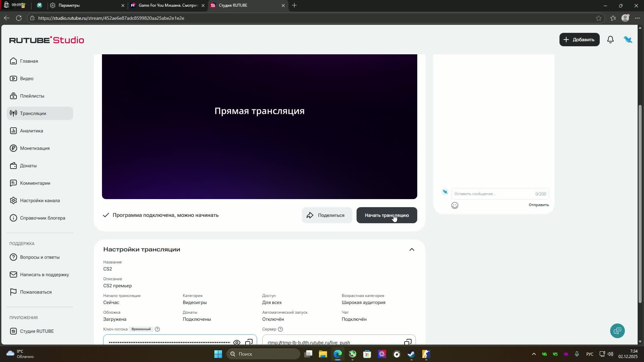The height and width of the screenshot is (362, 644).
Task: Open help for Ключ потока question mark
Action: (157, 329)
